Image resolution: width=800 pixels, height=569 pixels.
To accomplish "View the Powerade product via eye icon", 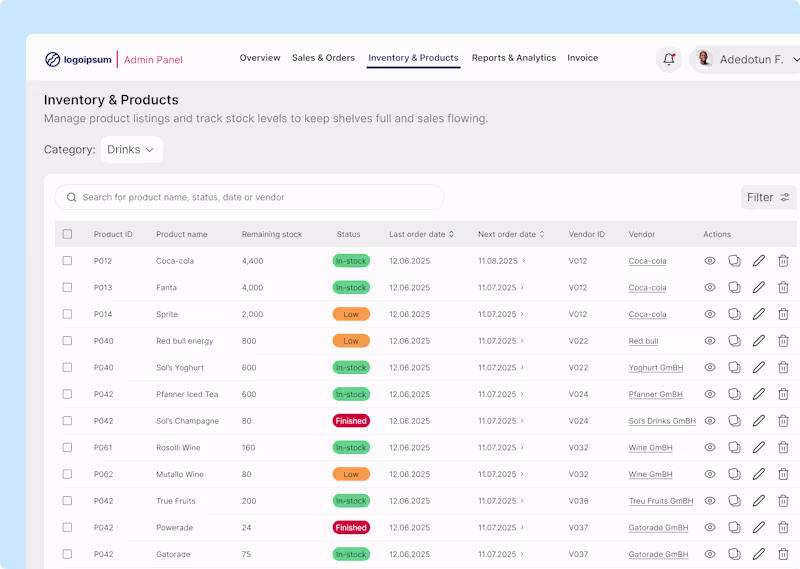I will coord(710,527).
